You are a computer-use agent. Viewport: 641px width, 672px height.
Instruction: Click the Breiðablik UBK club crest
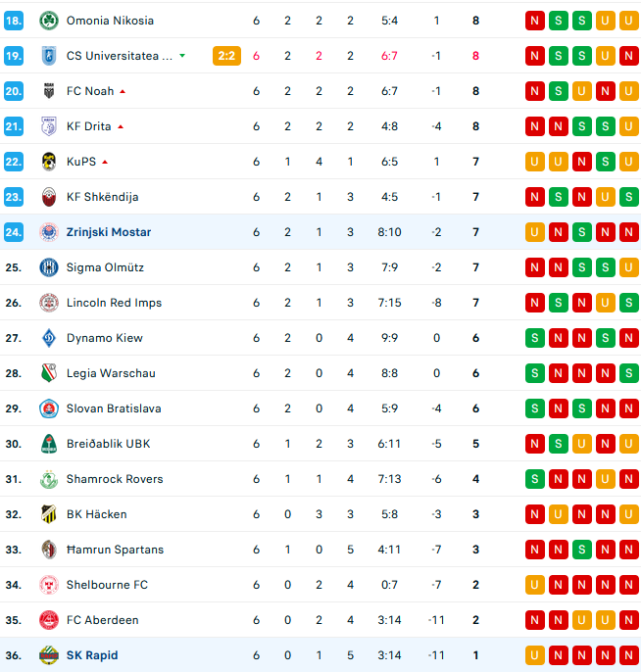(x=48, y=444)
